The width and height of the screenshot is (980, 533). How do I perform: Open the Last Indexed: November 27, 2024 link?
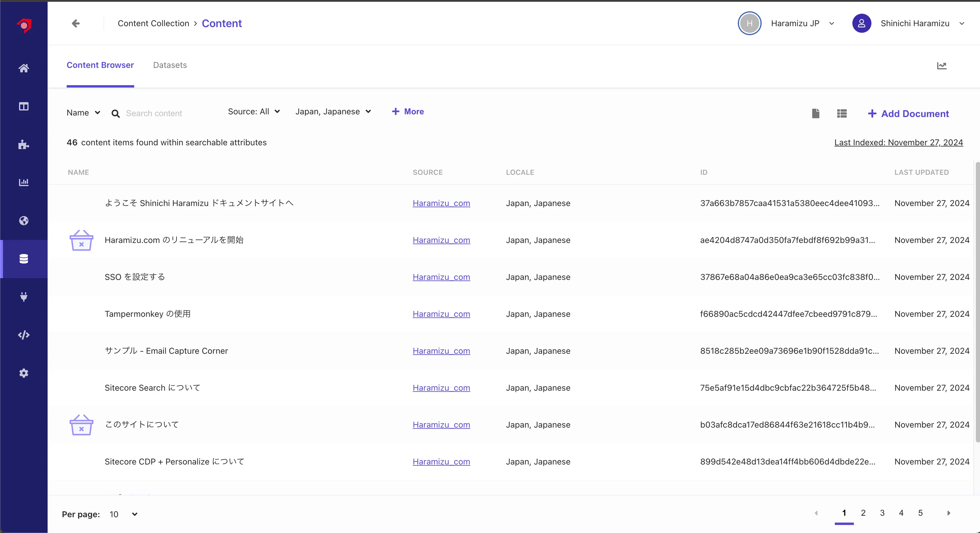pyautogui.click(x=898, y=142)
